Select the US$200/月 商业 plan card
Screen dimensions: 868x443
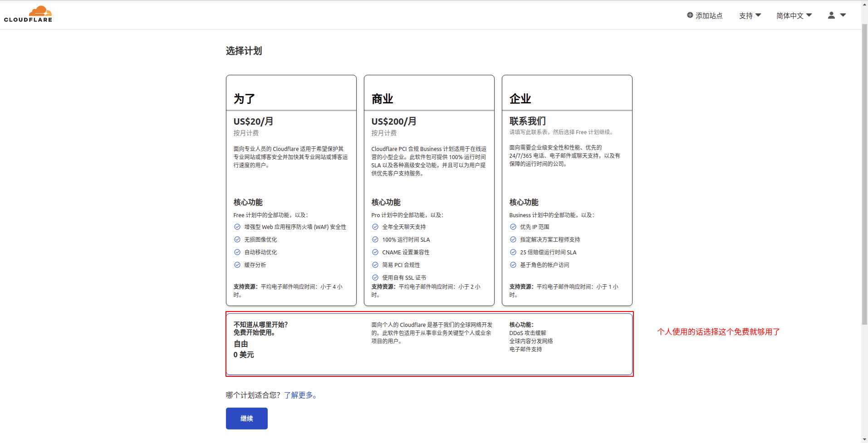(429, 190)
